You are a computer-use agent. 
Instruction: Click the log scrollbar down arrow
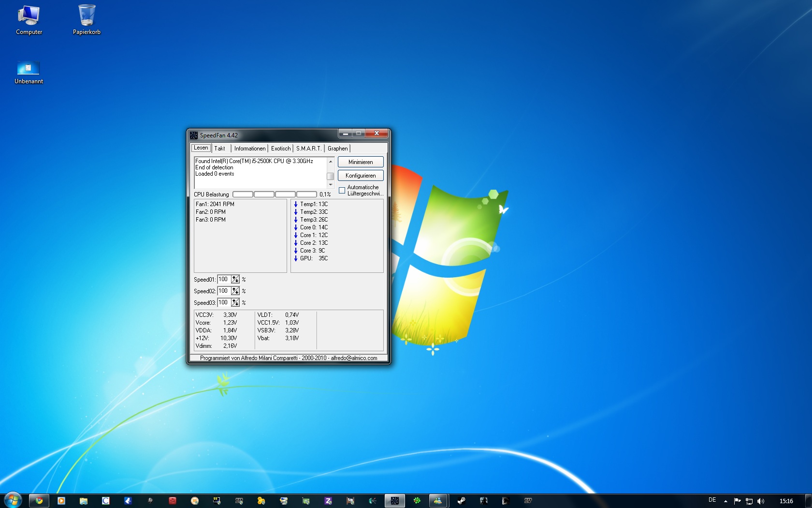pyautogui.click(x=331, y=185)
